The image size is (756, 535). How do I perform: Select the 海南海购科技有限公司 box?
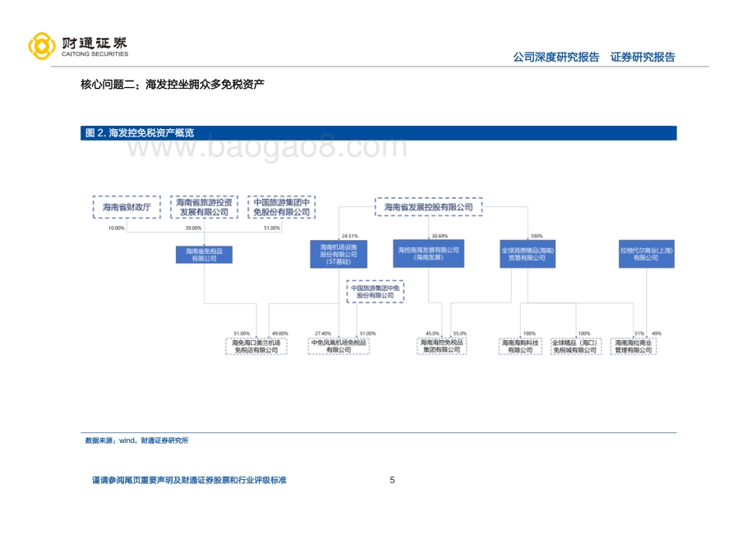520,347
